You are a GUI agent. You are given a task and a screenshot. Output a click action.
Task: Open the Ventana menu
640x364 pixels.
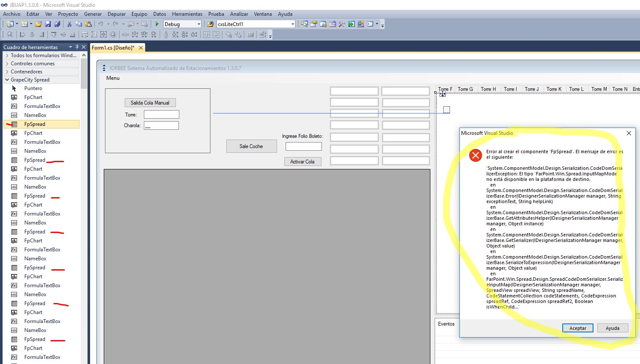click(263, 14)
